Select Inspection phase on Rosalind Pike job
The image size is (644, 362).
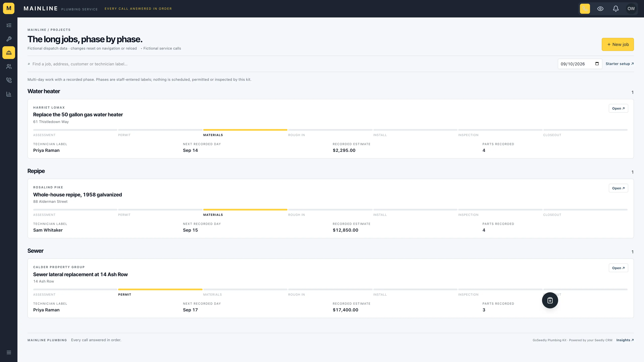point(500,213)
